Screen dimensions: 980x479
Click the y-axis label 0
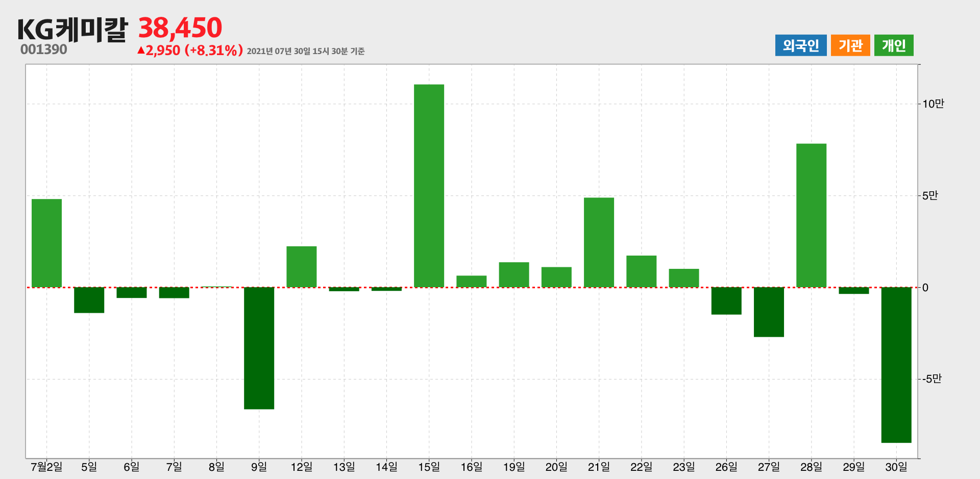click(925, 288)
